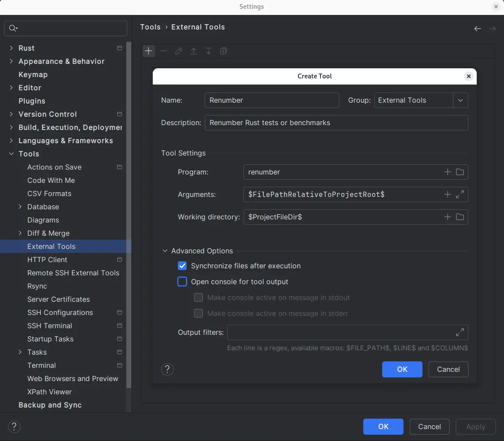Click into the Description text field
Viewport: 504px width, 441px height.
(336, 122)
